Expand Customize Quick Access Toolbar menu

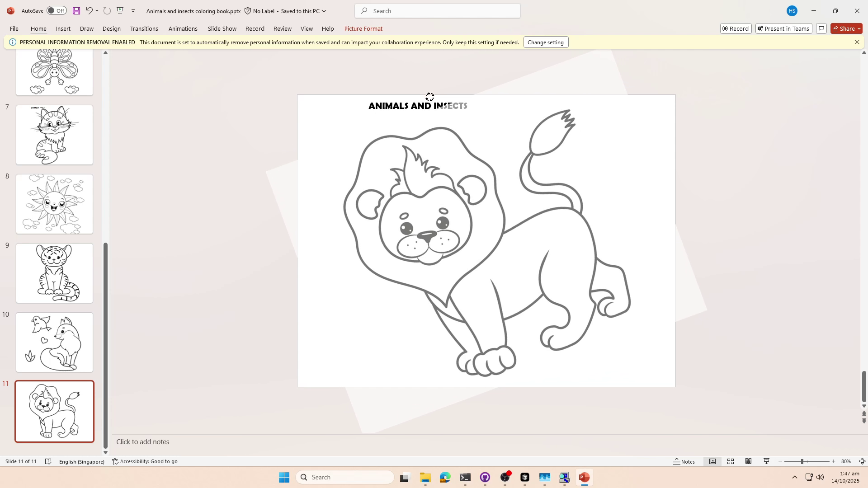click(133, 10)
